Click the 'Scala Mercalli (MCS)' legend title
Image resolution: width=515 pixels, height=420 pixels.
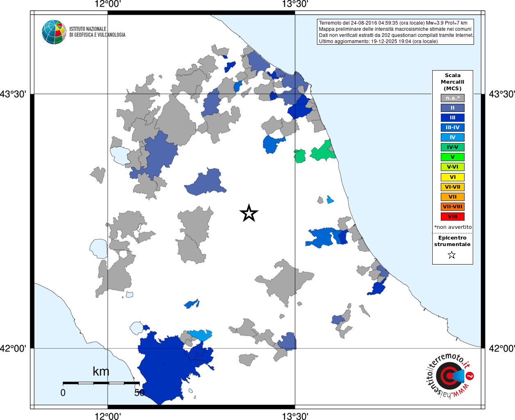coord(453,82)
